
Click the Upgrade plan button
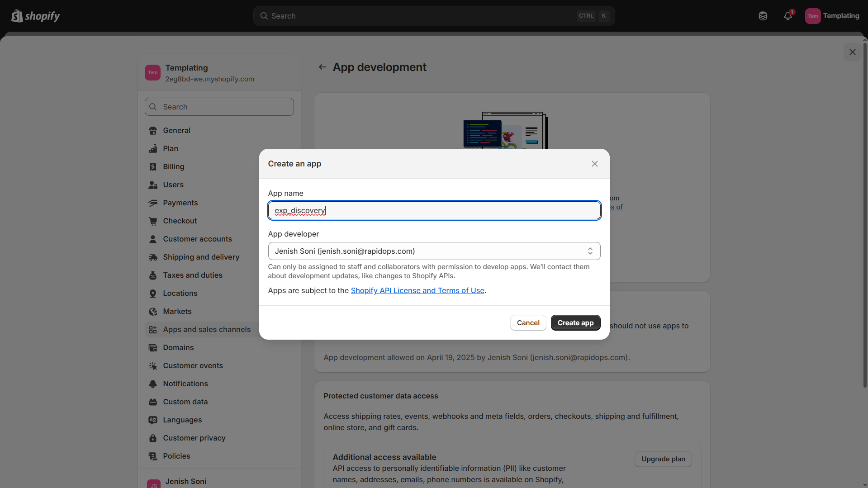(x=663, y=459)
